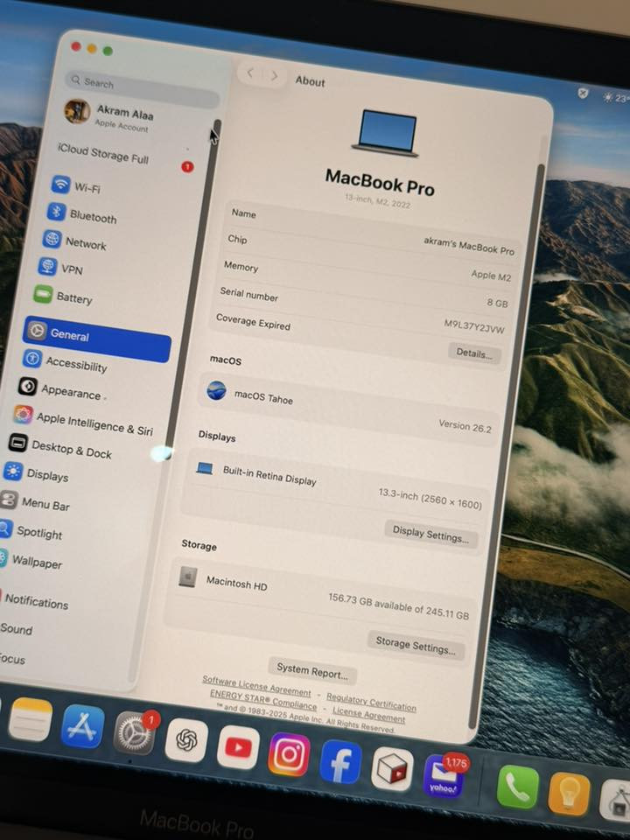Viewport: 630px width, 840px height.
Task: Click Built-in Retina Display icon
Action: [x=205, y=467]
